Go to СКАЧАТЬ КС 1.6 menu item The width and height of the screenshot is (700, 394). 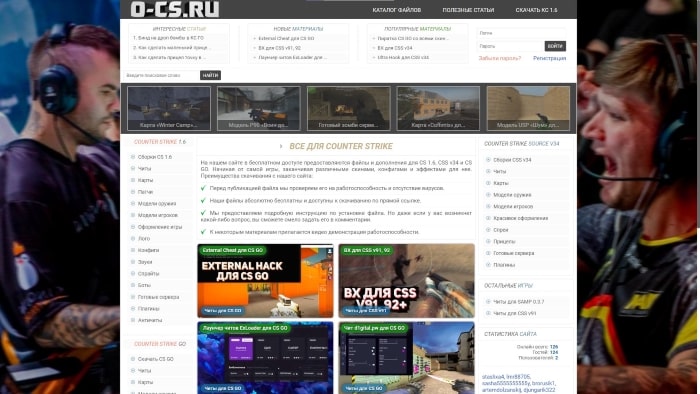536,10
